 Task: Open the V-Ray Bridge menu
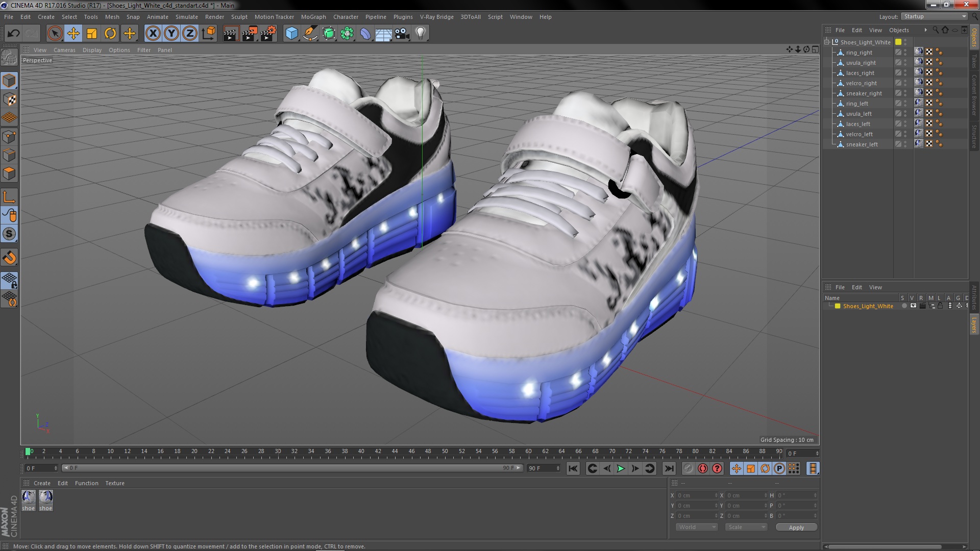coord(436,17)
